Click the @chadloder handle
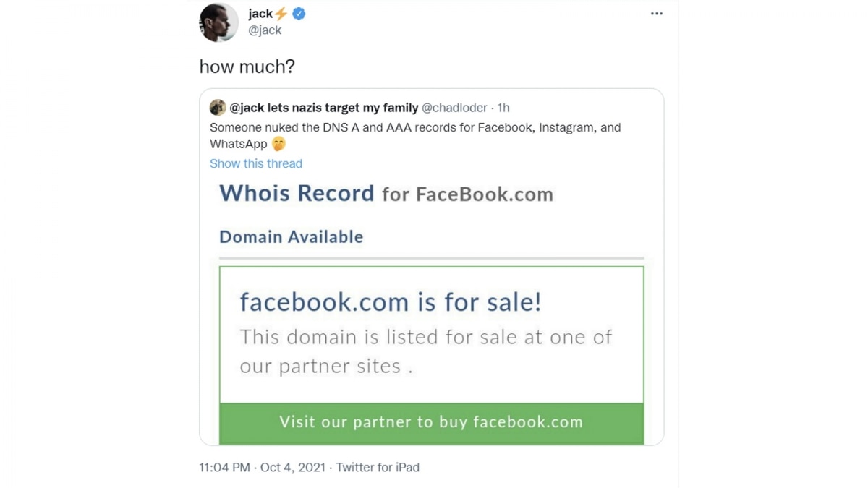Image resolution: width=868 pixels, height=488 pixels. click(454, 108)
